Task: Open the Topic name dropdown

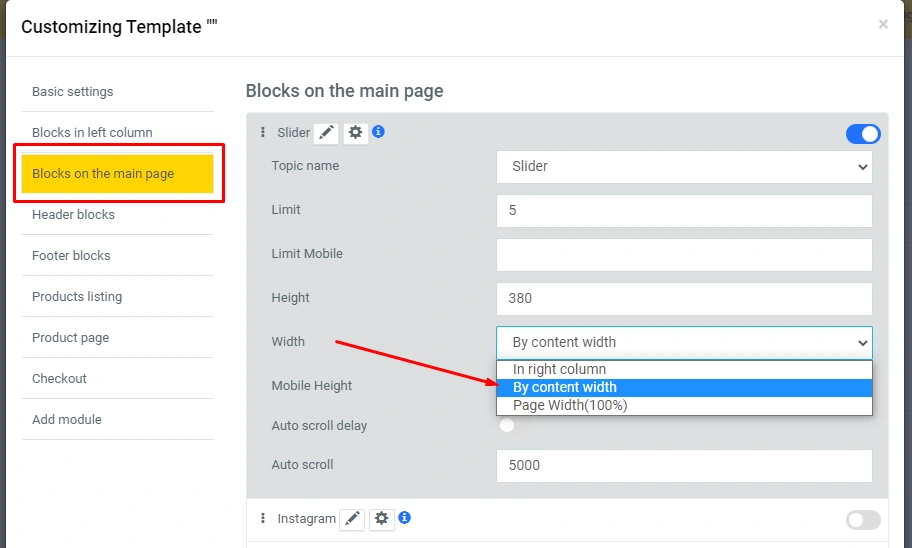Action: 684,167
